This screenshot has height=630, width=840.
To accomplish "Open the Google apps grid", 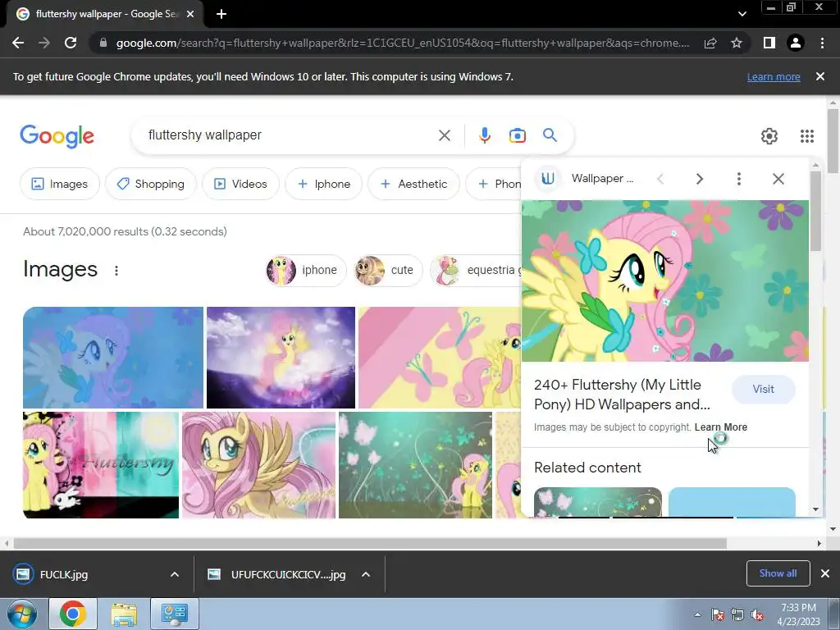I will click(x=807, y=136).
